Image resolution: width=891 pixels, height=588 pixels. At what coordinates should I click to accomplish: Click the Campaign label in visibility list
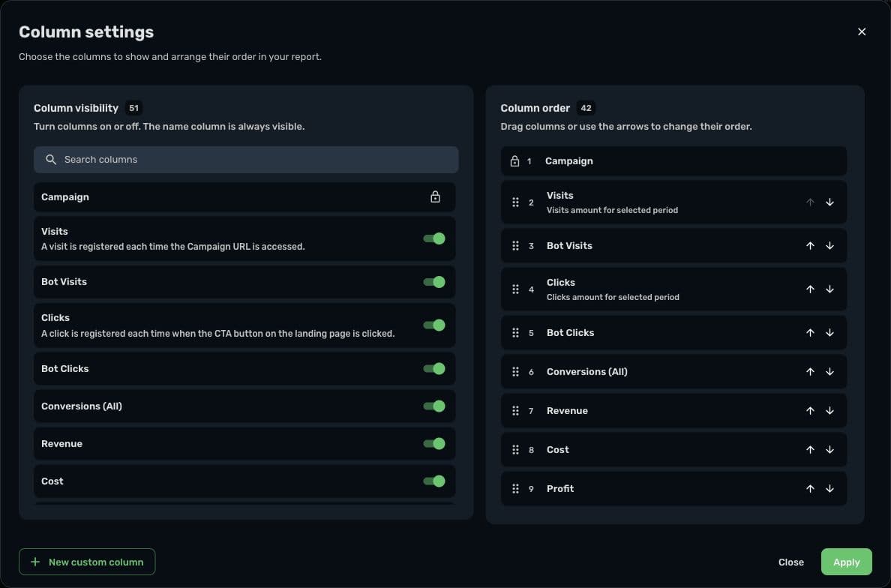pyautogui.click(x=64, y=197)
